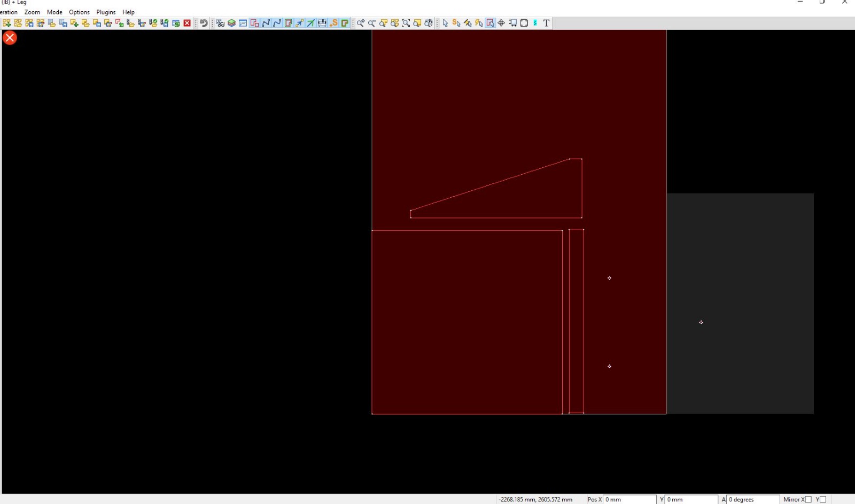
Task: Open the stacked layers icon
Action: pyautogui.click(x=231, y=23)
